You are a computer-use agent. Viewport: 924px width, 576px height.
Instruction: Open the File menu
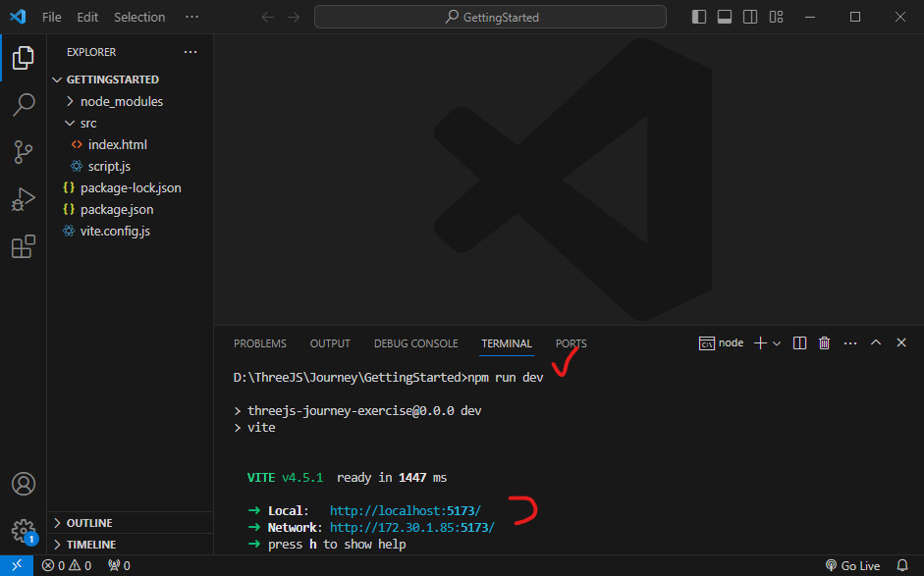52,17
